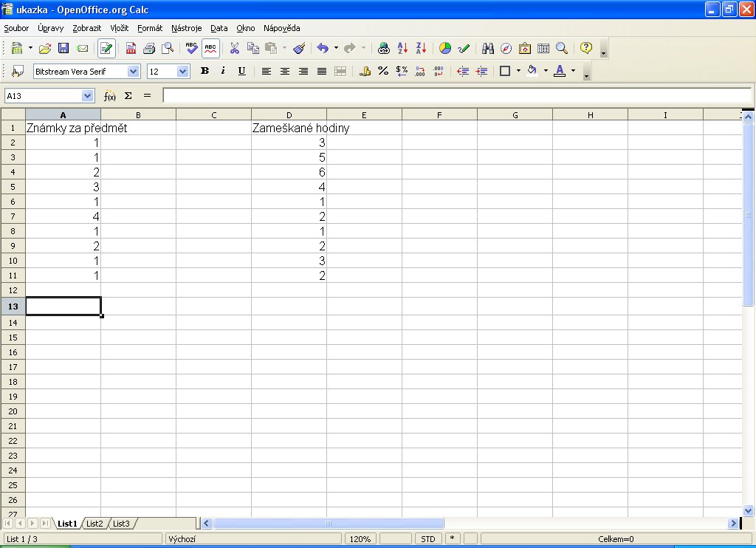
Task: Align cell text right
Action: click(x=303, y=72)
